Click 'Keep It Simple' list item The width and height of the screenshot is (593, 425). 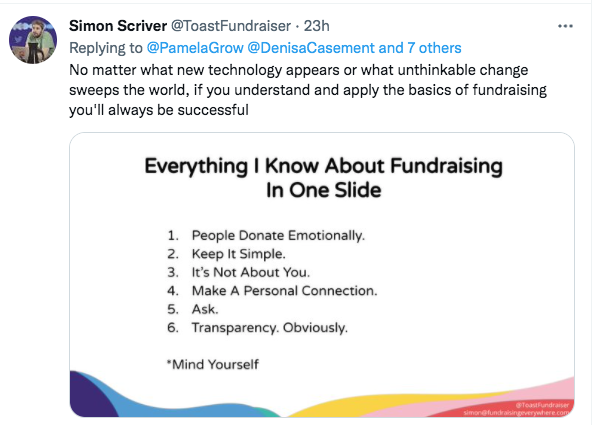[x=238, y=254]
